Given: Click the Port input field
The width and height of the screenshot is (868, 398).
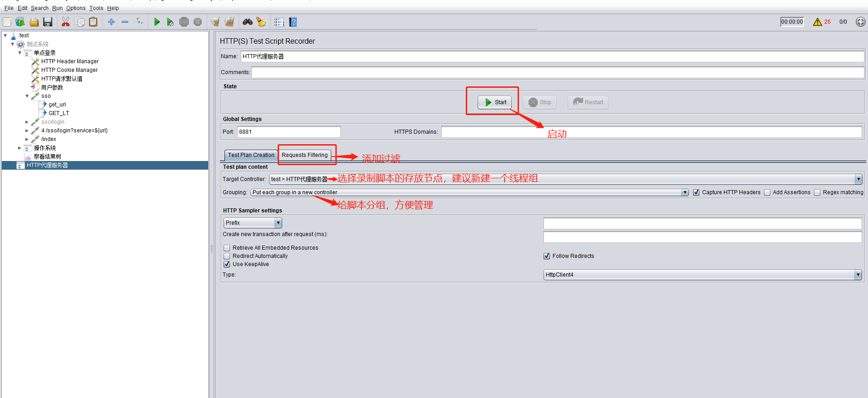Looking at the screenshot, I should [289, 132].
